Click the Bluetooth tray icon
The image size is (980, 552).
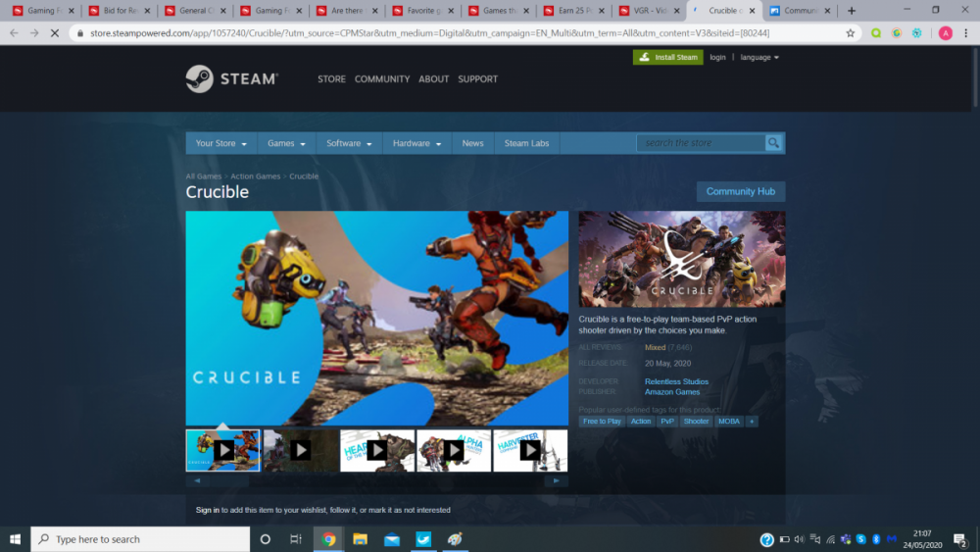click(875, 539)
